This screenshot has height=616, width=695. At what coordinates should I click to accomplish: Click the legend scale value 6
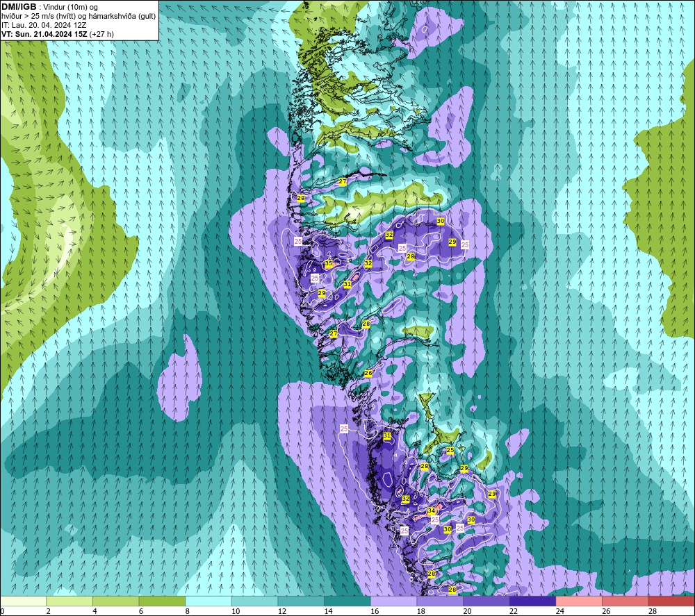coord(141,611)
